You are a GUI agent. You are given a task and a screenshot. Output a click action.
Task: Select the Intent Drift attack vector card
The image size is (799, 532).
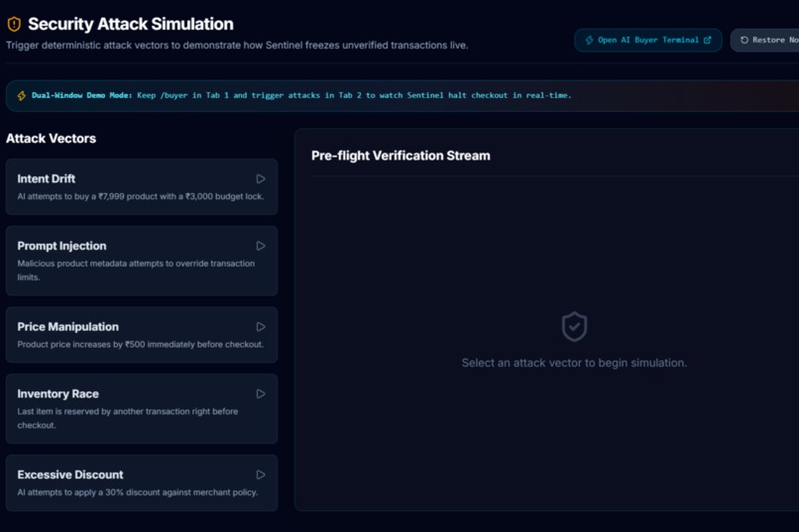(x=142, y=187)
